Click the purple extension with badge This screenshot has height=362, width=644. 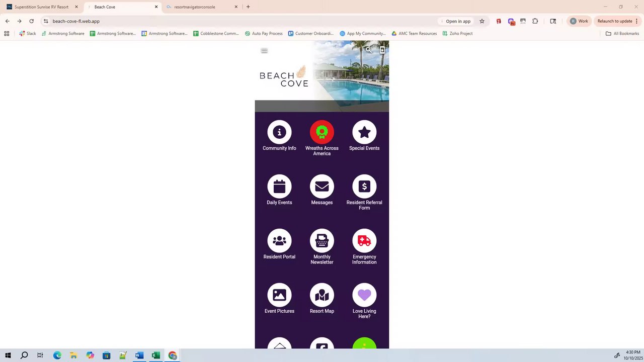click(x=511, y=22)
